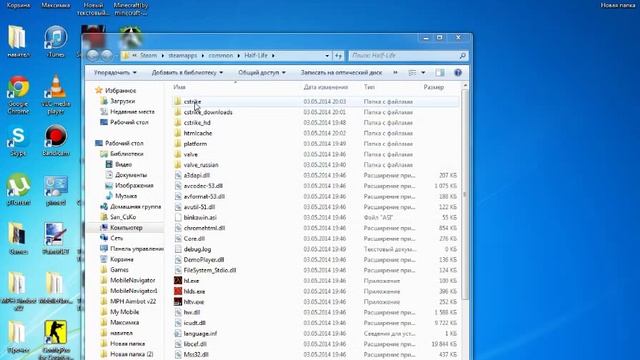Image resolution: width=640 pixels, height=360 pixels.
Task: Select Музыка in the navigation pane
Action: 126,196
